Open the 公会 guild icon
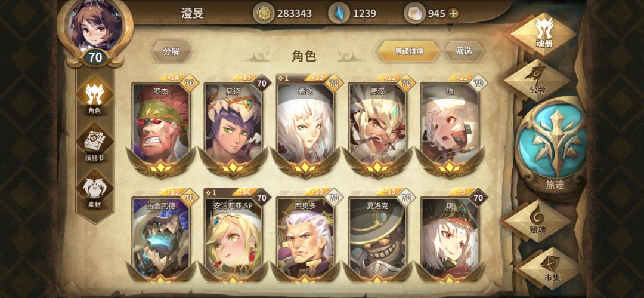644x298 pixels. [x=537, y=80]
